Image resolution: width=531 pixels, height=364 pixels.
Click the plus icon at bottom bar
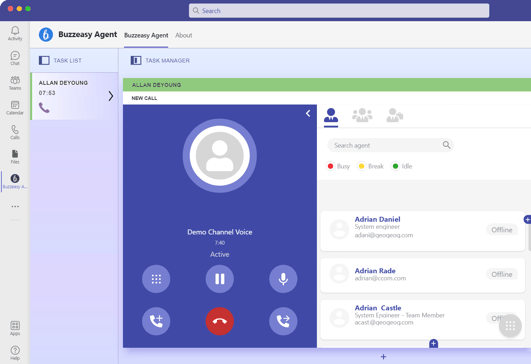pos(383,357)
